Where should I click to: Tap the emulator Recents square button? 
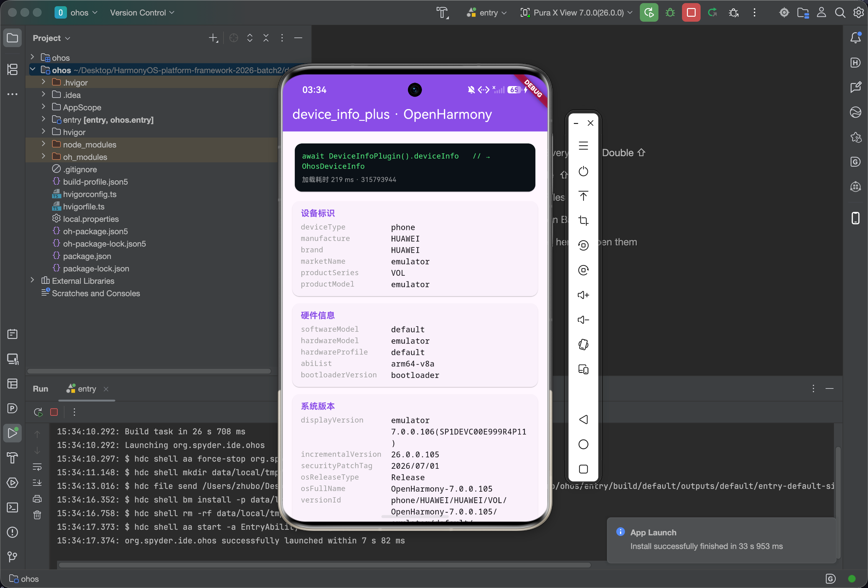583,469
